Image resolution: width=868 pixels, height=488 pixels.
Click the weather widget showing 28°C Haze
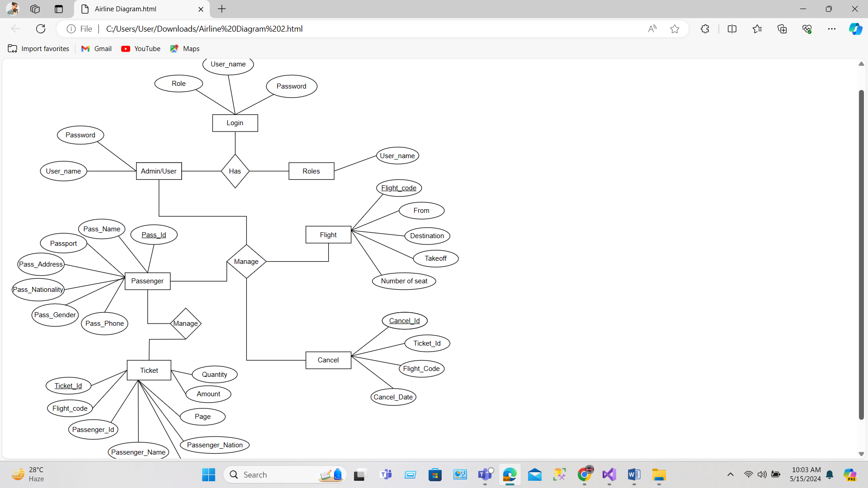[28, 474]
